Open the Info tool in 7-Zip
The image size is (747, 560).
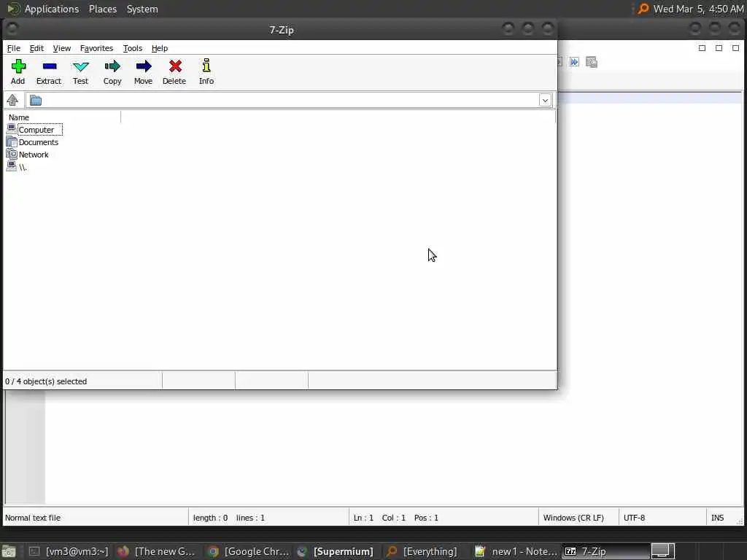click(x=206, y=72)
